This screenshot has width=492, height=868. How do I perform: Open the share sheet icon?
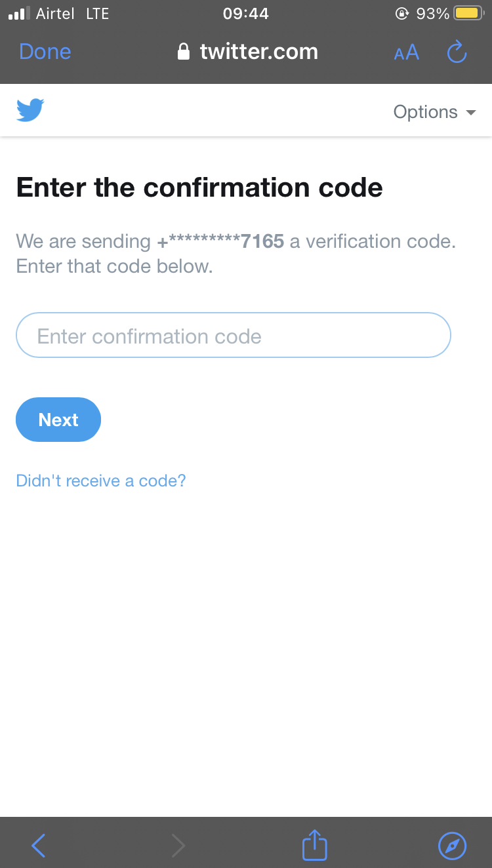click(x=314, y=844)
